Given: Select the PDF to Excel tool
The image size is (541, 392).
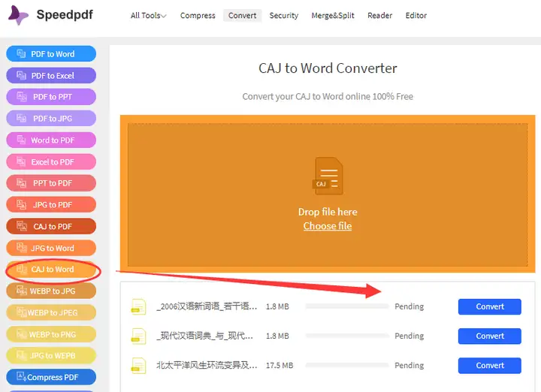Looking at the screenshot, I should [x=51, y=76].
